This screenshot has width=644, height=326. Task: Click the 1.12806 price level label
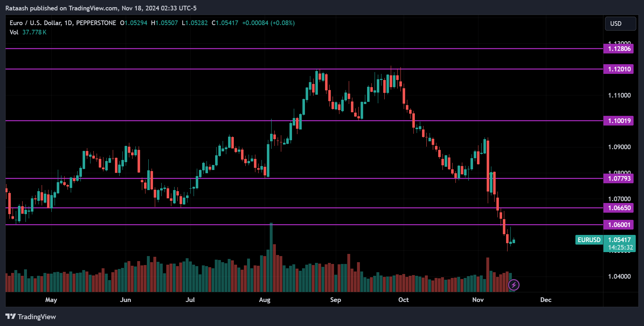coord(618,49)
